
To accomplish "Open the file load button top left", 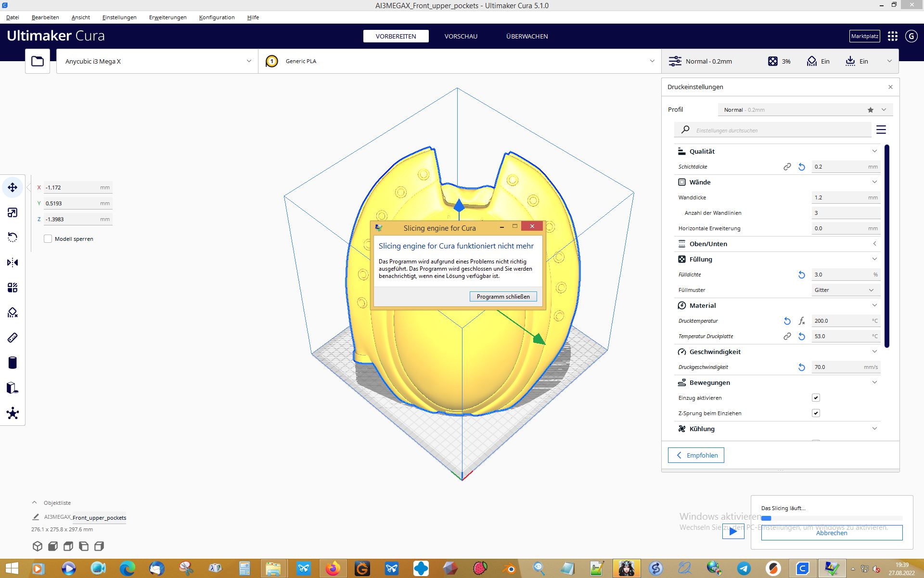I will pos(37,61).
